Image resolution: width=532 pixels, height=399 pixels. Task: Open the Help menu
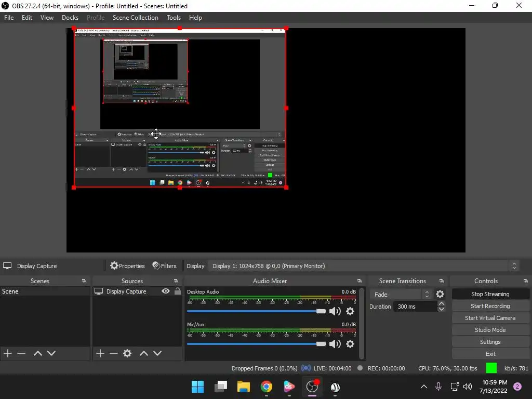195,18
